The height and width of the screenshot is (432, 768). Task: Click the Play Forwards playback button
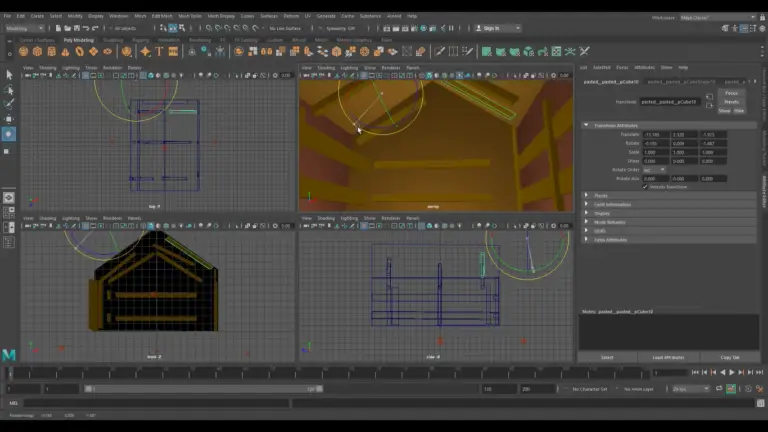[x=732, y=373]
